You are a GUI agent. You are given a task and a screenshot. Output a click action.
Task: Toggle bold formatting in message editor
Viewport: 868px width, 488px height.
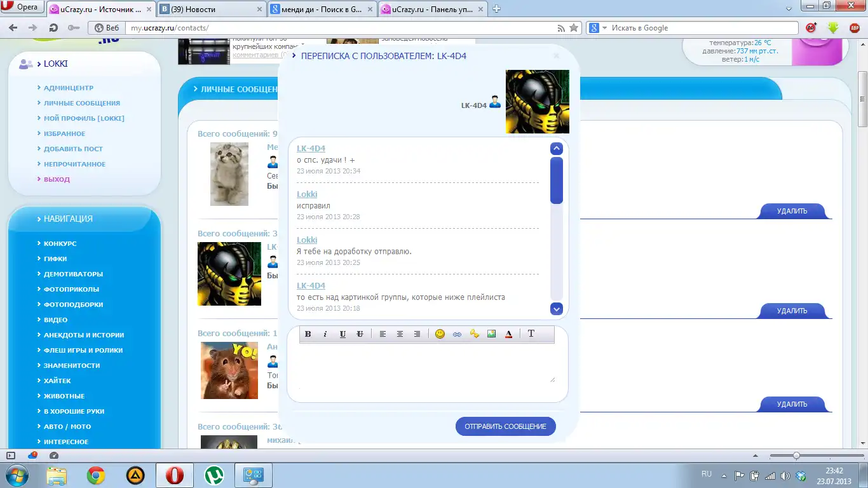point(308,334)
